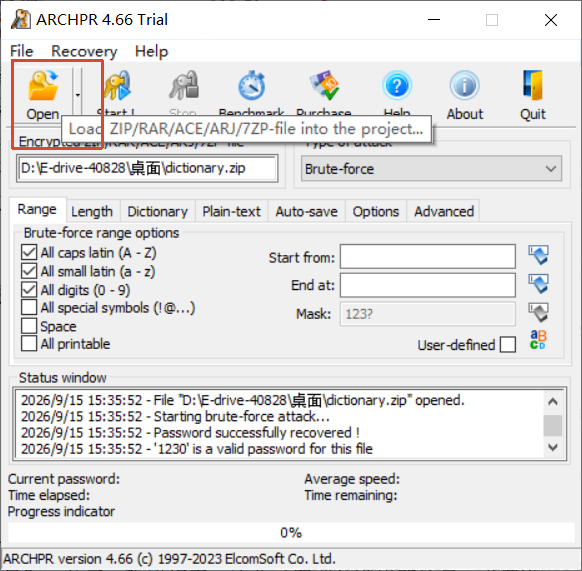Open the Recovery menu
The image size is (582, 571).
(x=84, y=51)
